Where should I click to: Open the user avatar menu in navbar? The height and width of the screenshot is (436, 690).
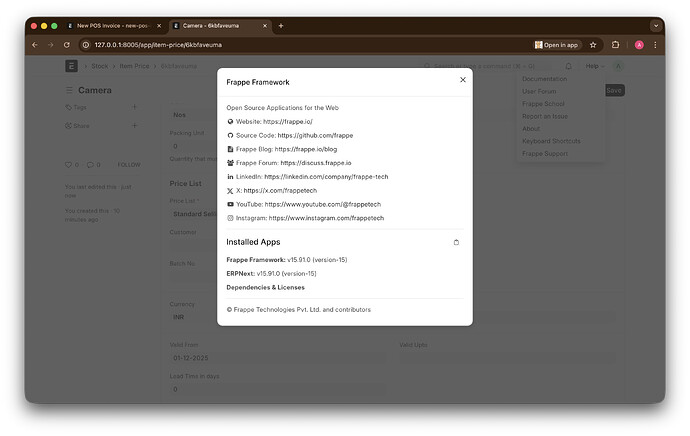[618, 66]
